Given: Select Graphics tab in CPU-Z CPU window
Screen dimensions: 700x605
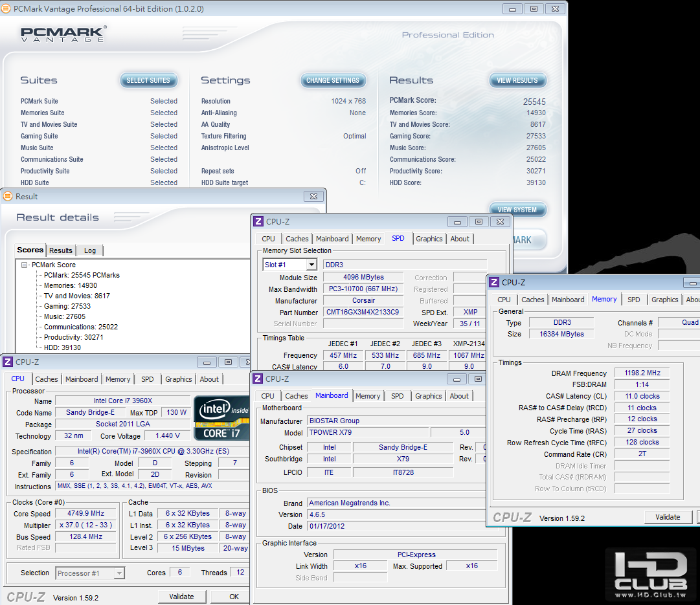Looking at the screenshot, I should click(x=179, y=379).
